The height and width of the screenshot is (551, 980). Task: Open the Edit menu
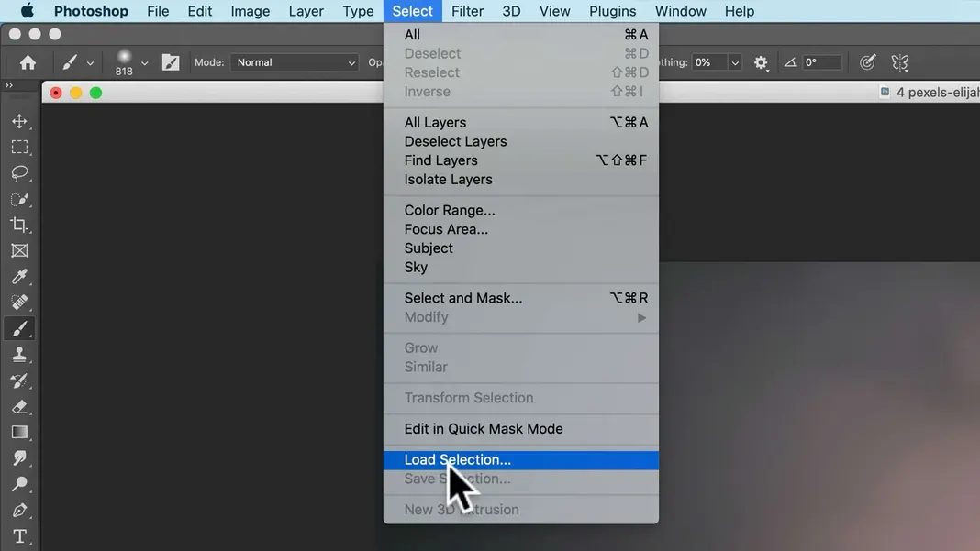[200, 11]
